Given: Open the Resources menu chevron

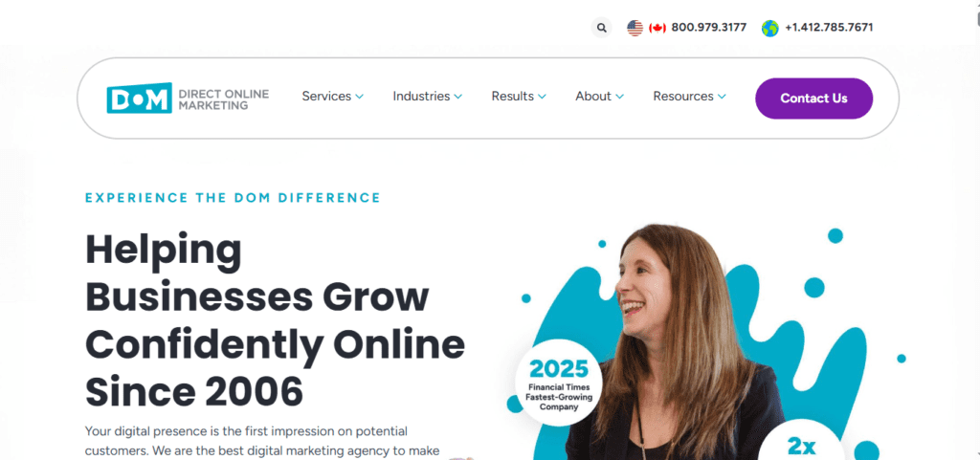Looking at the screenshot, I should point(722,97).
